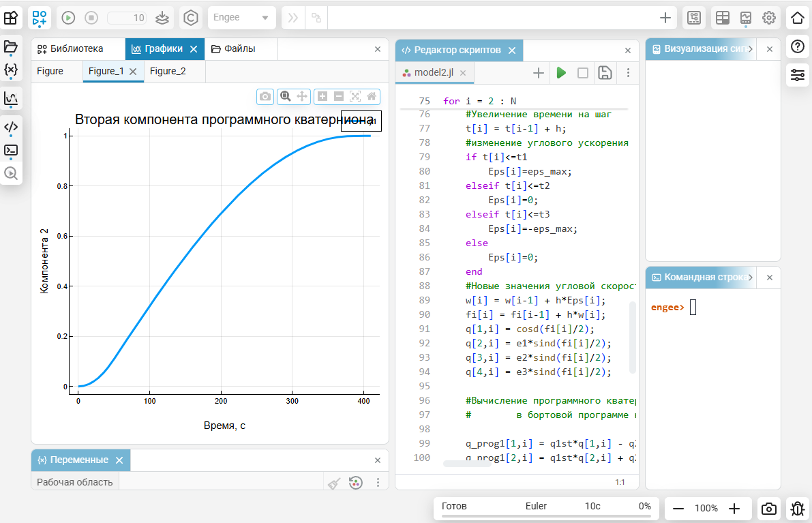Open the Engee target dropdown

point(241,18)
